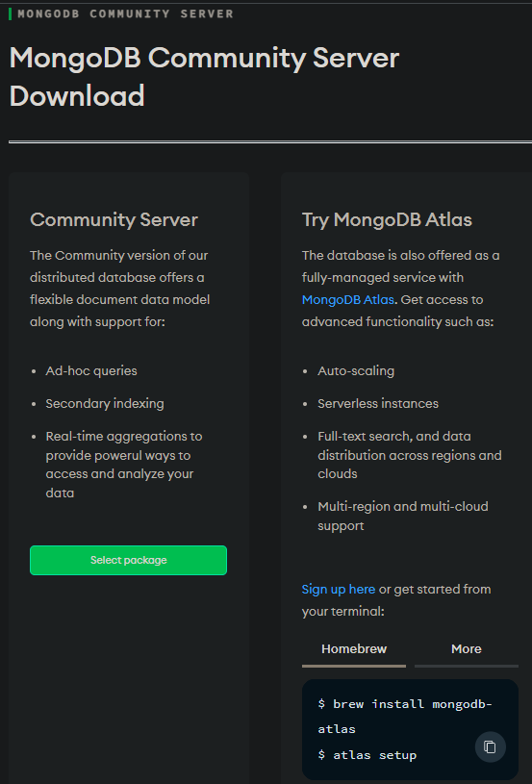
Task: Click the Try MongoDB Atlas card title
Action: [x=387, y=219]
